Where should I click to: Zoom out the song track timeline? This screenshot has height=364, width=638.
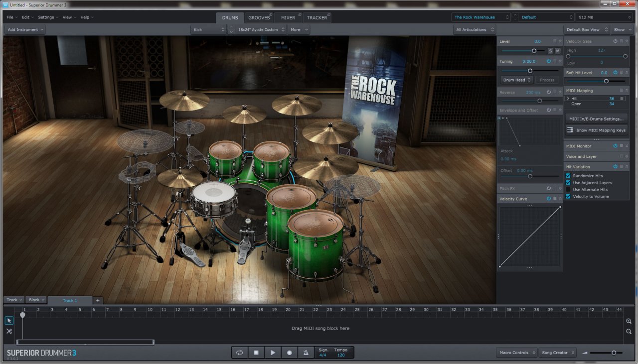629,332
